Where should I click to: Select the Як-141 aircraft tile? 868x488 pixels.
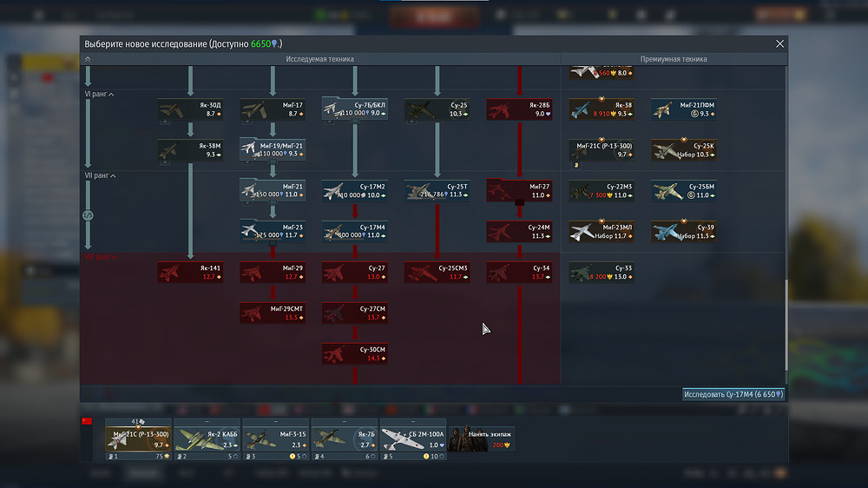tap(190, 273)
